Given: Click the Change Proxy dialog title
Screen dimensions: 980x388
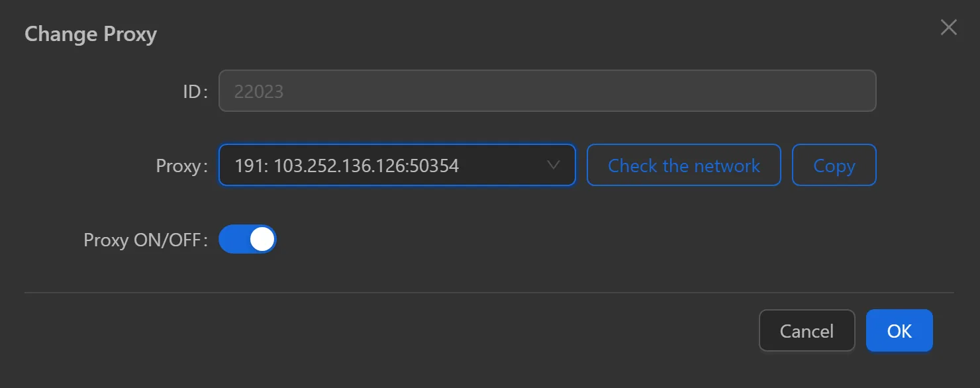Looking at the screenshot, I should pyautogui.click(x=91, y=34).
